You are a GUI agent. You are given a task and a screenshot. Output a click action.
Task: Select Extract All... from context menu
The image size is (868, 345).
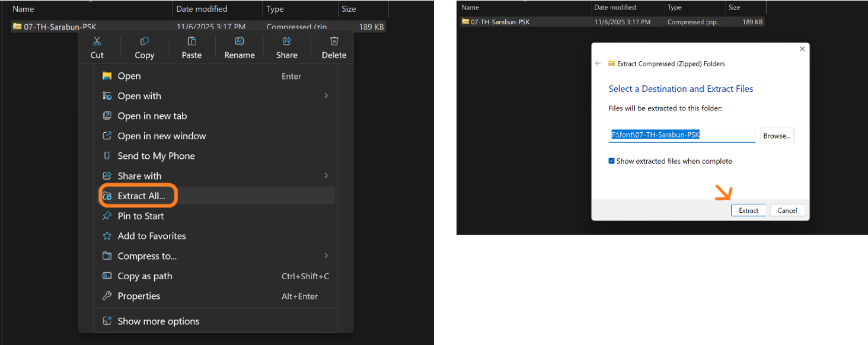(141, 196)
